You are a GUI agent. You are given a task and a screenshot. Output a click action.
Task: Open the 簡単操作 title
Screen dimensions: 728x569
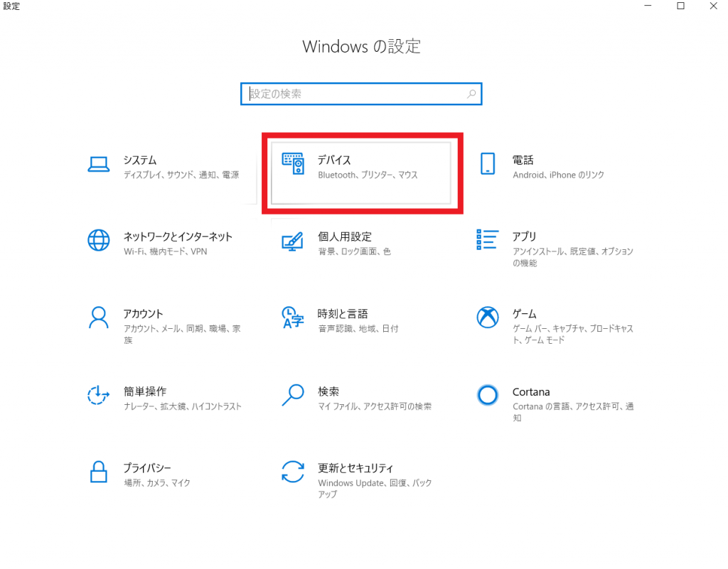click(145, 391)
